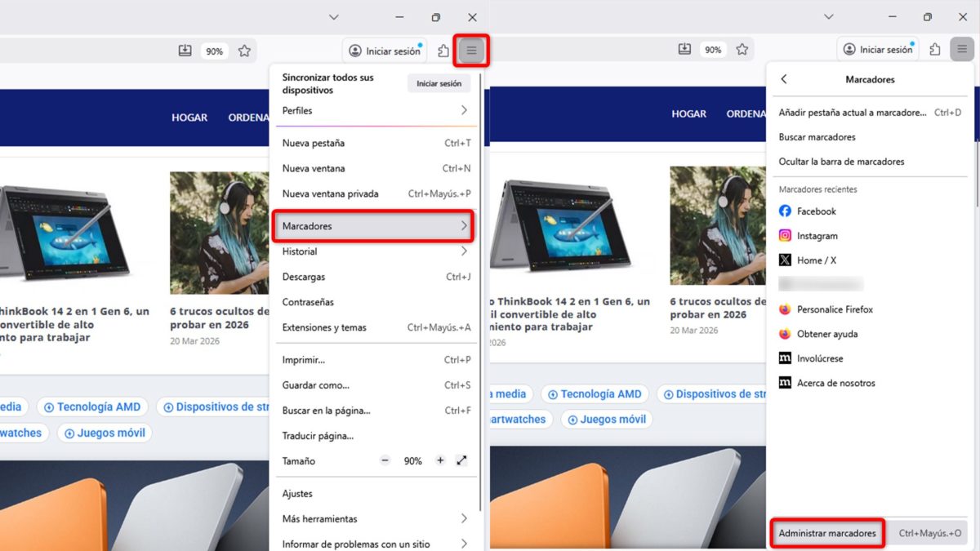This screenshot has height=551, width=980.
Task: Select Guardar como... menu item
Action: tap(376, 384)
